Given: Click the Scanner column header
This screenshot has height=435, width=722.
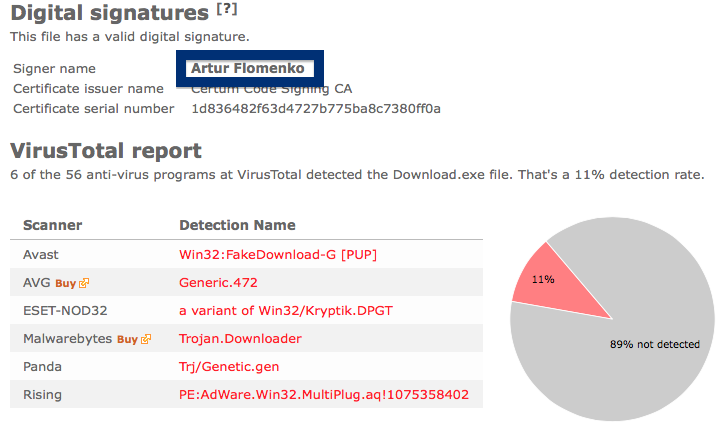Looking at the screenshot, I should 52,225.
